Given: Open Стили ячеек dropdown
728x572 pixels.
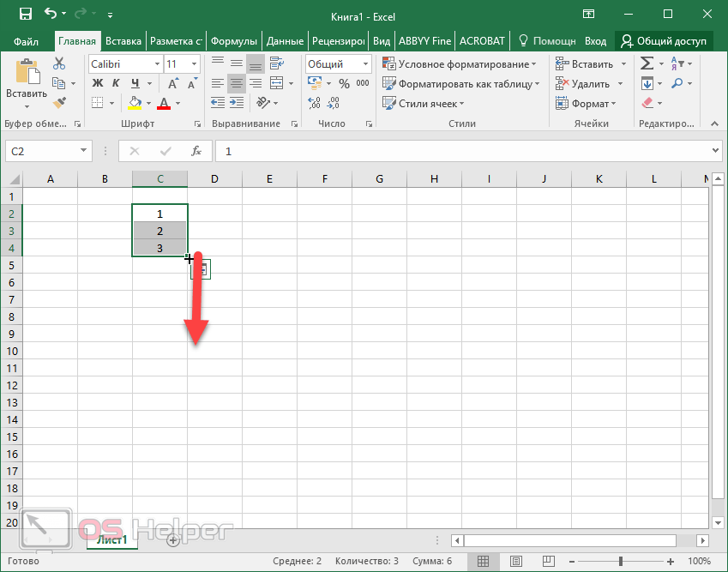Looking at the screenshot, I should 423,104.
